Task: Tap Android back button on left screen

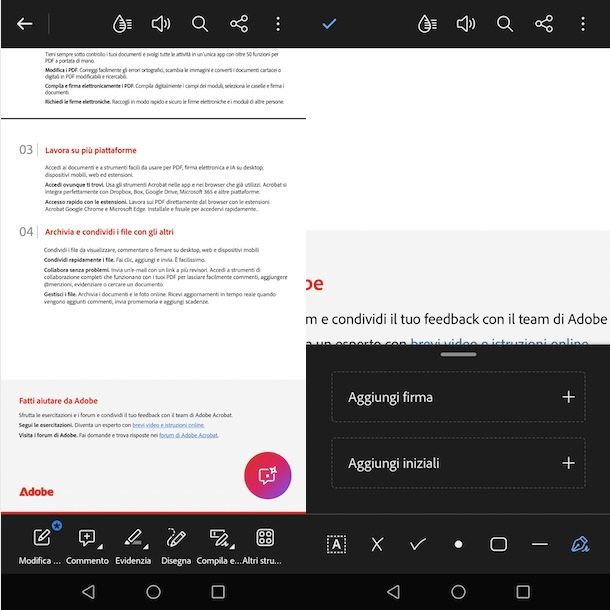Action: click(x=89, y=592)
